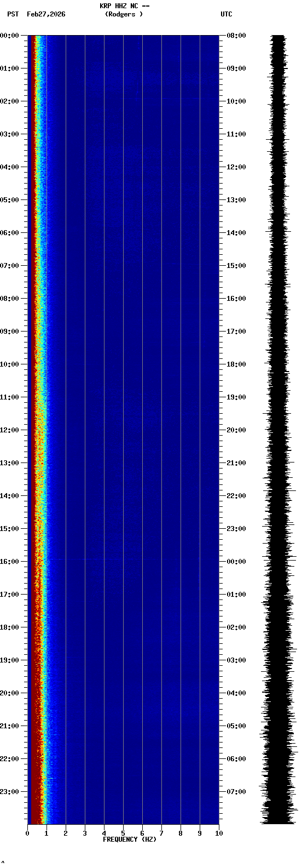Select the UTC time label '09:00'
Screen dimensions: 302x868
[236, 68]
